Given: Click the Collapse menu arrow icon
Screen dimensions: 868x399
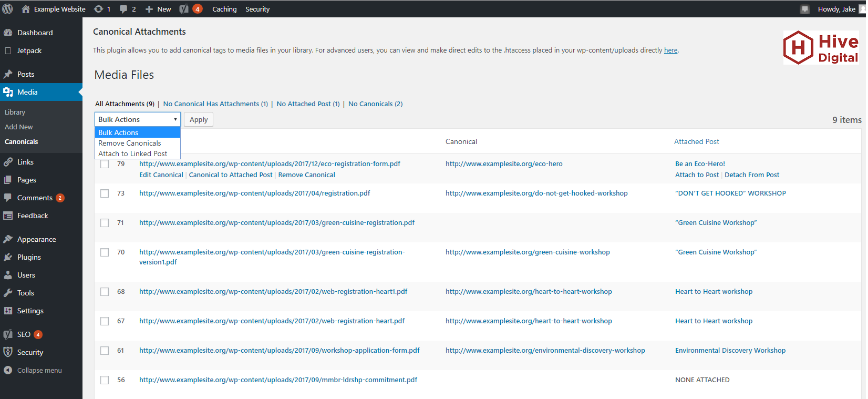Looking at the screenshot, I should (x=8, y=370).
